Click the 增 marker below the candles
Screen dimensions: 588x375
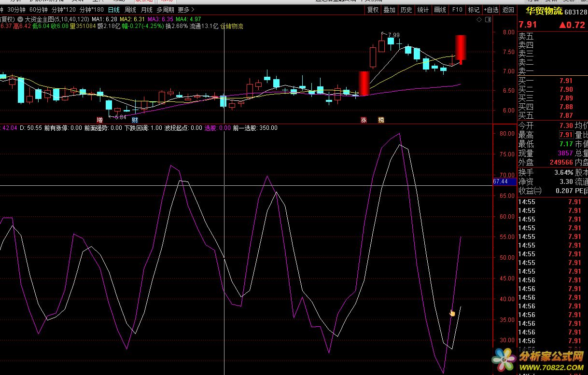(x=99, y=120)
